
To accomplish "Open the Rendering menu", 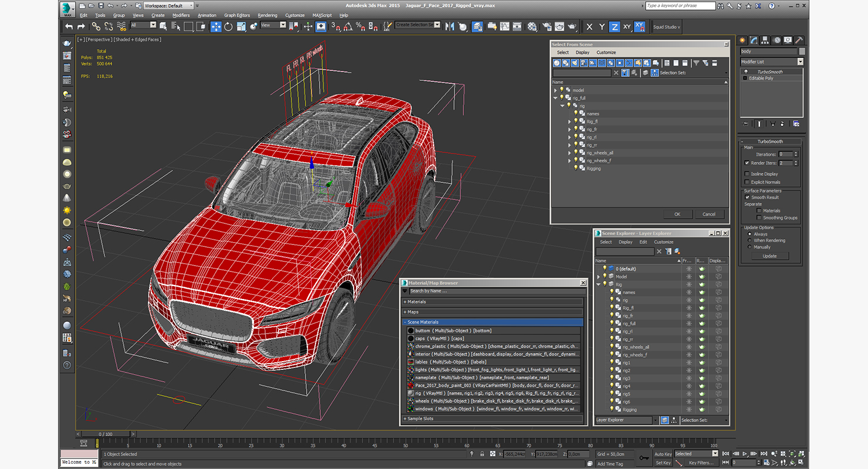I will tap(267, 15).
